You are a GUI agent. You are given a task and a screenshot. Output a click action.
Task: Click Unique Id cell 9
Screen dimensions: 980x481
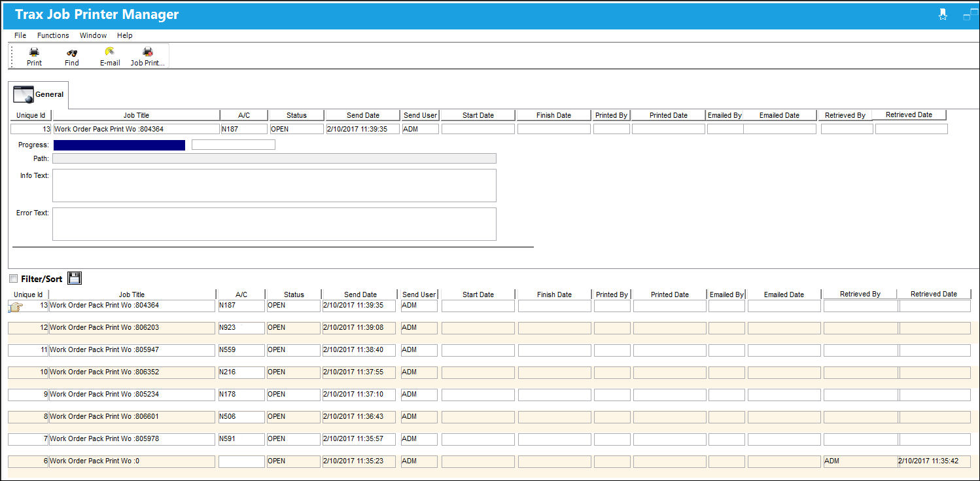click(28, 395)
